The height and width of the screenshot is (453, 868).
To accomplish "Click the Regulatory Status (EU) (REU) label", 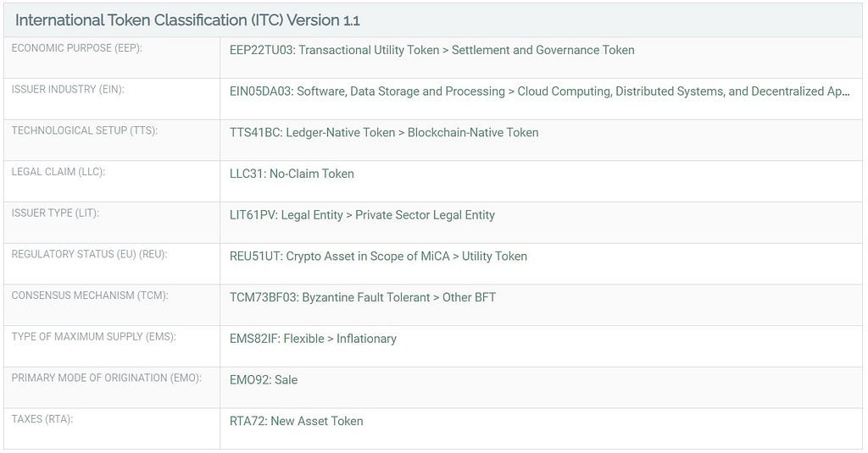I will tap(89, 254).
